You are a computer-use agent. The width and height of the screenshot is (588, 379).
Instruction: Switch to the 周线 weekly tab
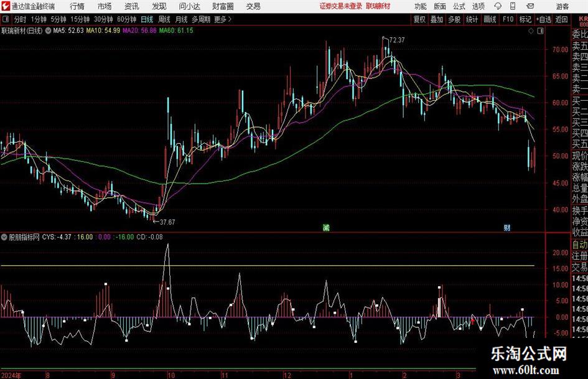[164, 19]
